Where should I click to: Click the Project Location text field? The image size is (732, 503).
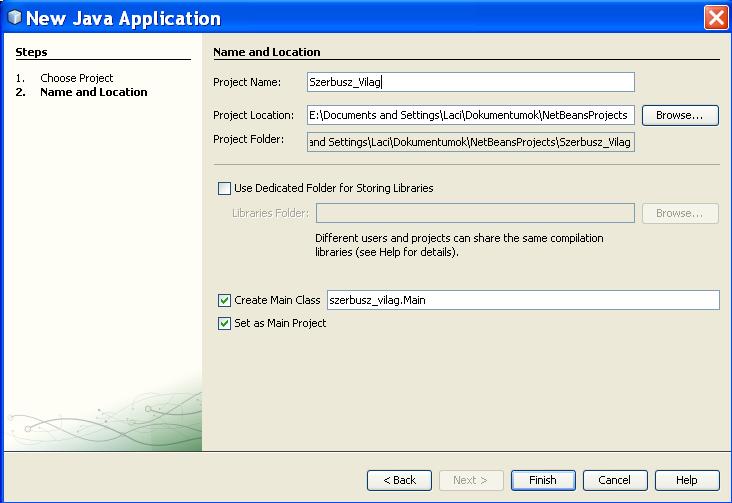[x=470, y=115]
